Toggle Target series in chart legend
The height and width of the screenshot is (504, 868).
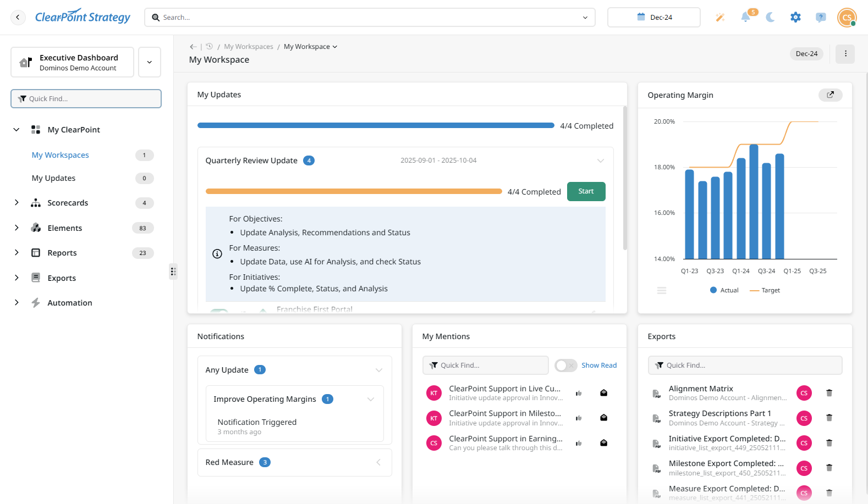click(x=765, y=290)
